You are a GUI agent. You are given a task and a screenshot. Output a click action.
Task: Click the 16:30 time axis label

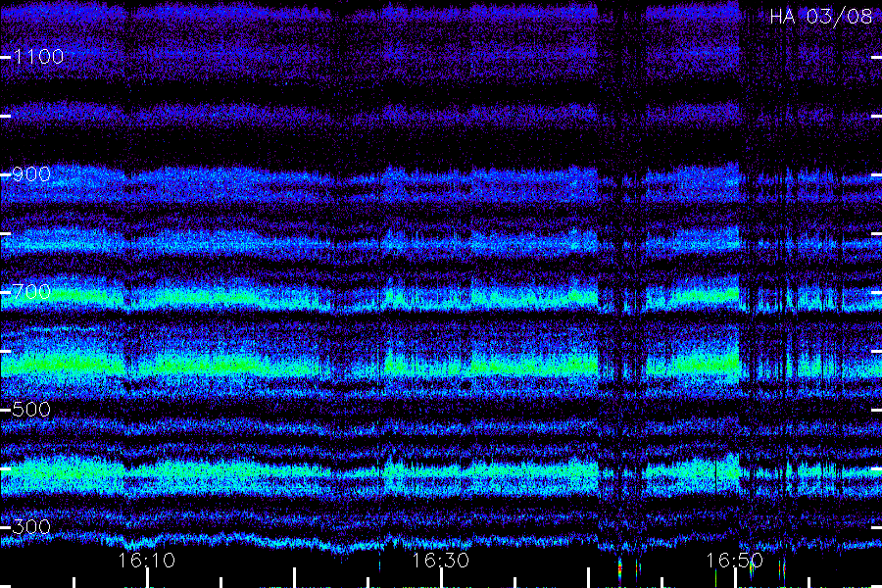(440, 561)
